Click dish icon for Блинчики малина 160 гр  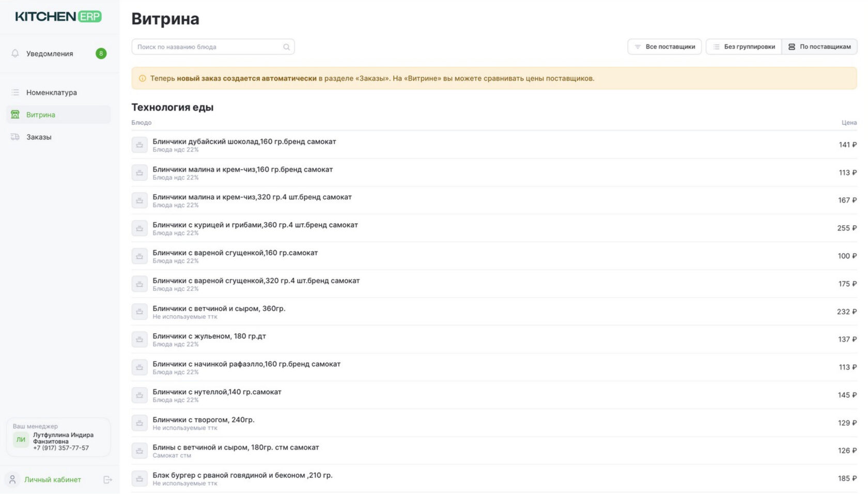(139, 173)
